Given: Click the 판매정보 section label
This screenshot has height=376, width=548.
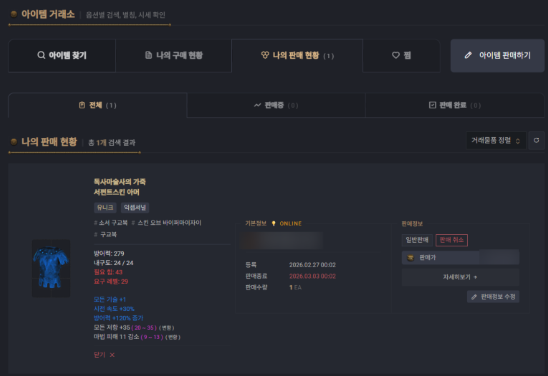Looking at the screenshot, I should point(412,224).
